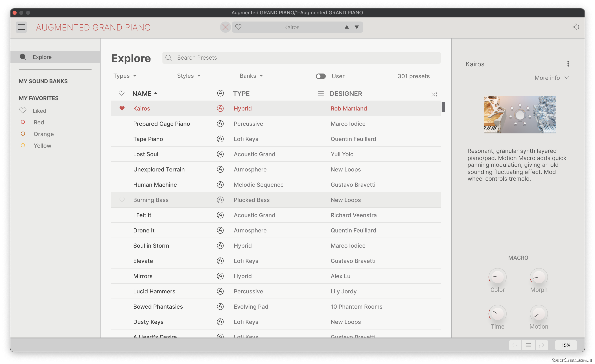
Task: Click the Arturia logo column header
Action: point(220,93)
